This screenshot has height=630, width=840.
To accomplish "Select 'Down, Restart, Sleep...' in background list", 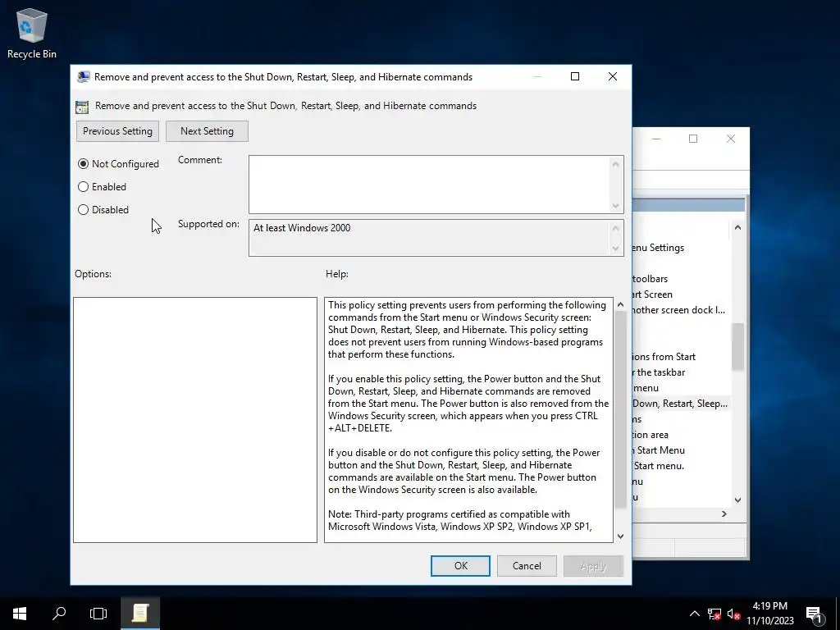I will coord(680,404).
